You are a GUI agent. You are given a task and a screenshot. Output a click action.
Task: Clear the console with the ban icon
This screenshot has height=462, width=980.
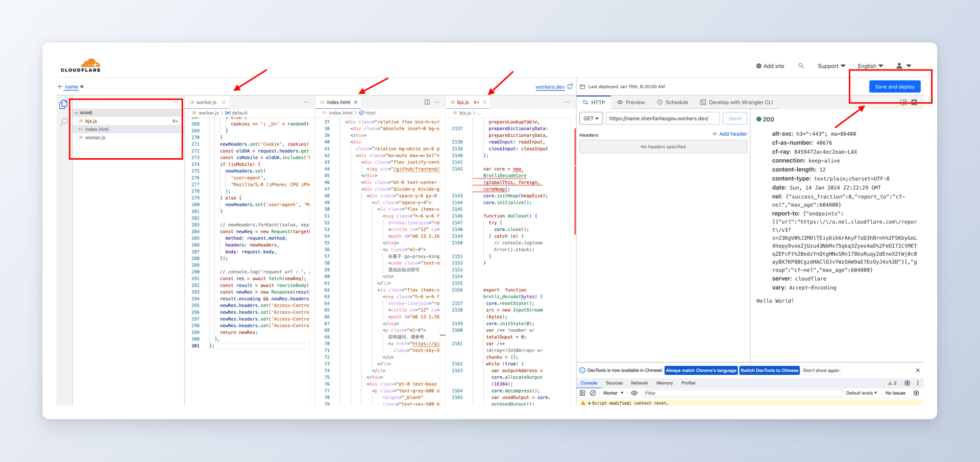pyautogui.click(x=593, y=393)
